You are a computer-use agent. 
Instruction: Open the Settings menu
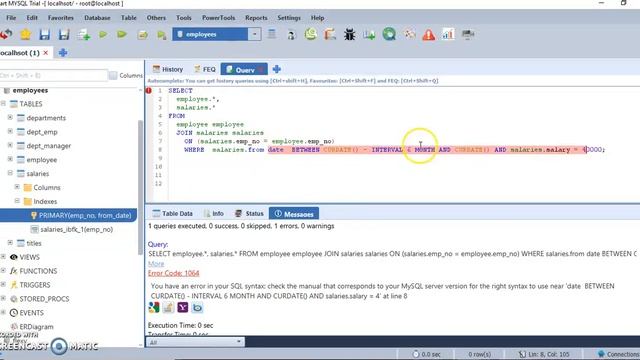tap(289, 18)
